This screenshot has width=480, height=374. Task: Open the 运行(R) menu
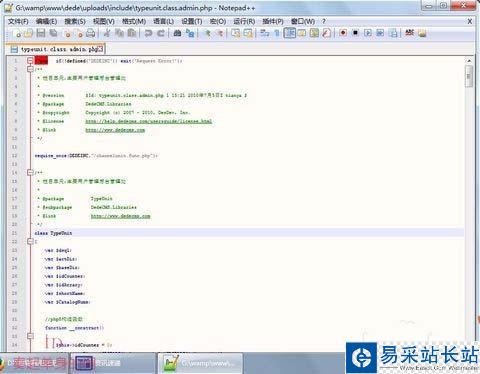point(244,21)
